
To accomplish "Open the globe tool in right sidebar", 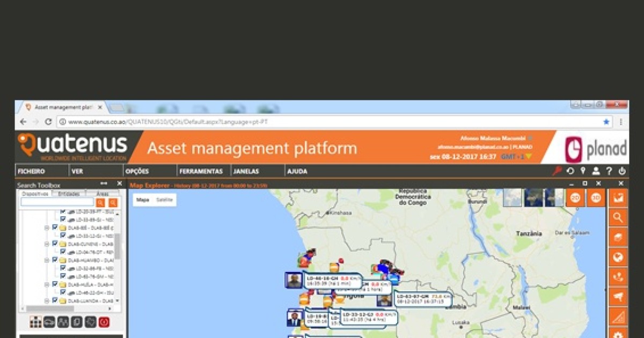I will (x=618, y=258).
